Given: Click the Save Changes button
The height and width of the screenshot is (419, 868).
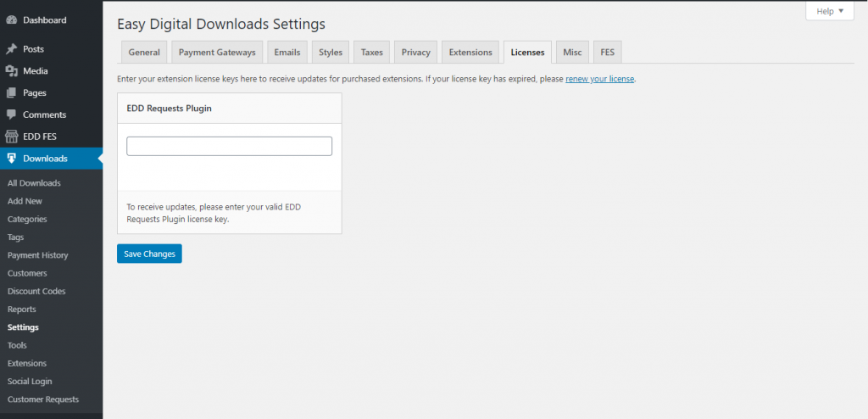Looking at the screenshot, I should [x=149, y=254].
